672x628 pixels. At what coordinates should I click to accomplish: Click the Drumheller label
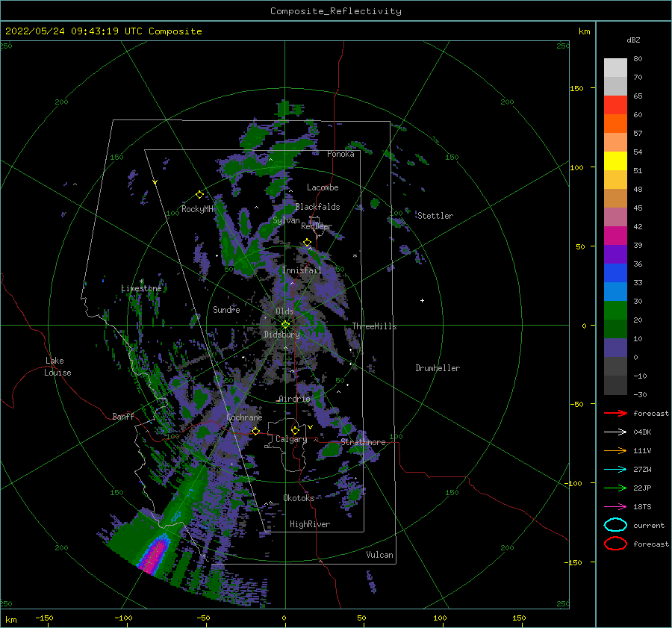(438, 368)
